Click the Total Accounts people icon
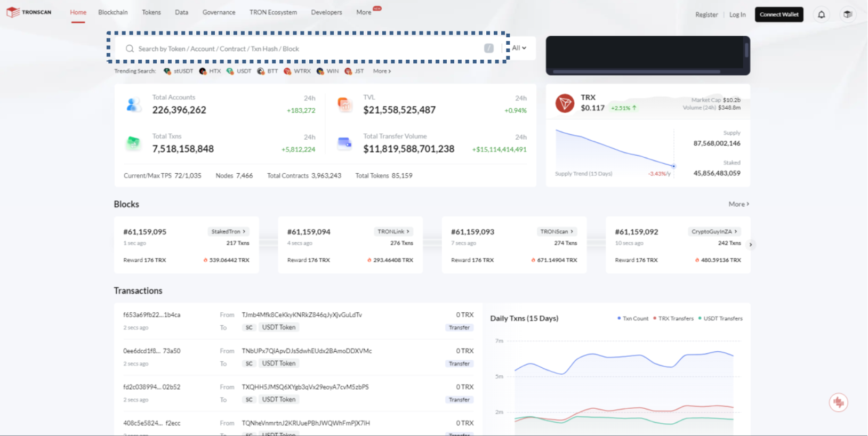This screenshot has width=868, height=436. tap(133, 104)
